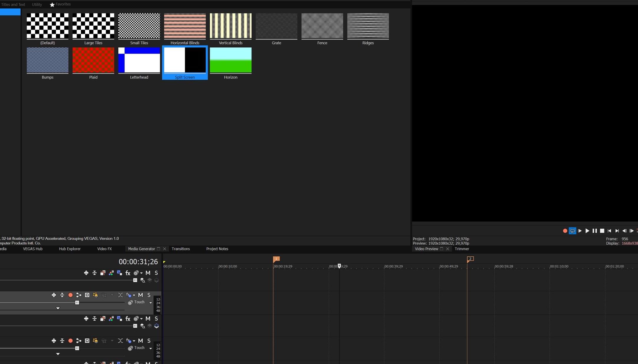Stop playback with the Stop button

point(602,231)
